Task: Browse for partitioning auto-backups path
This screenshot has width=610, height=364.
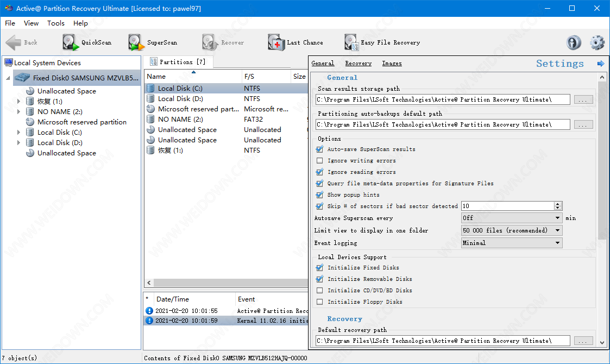Action: (x=583, y=124)
